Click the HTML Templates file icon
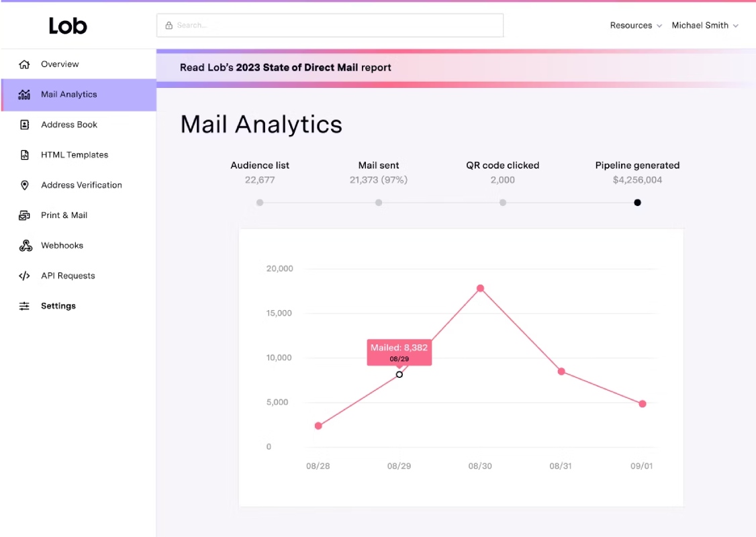The width and height of the screenshot is (756, 537). (24, 155)
